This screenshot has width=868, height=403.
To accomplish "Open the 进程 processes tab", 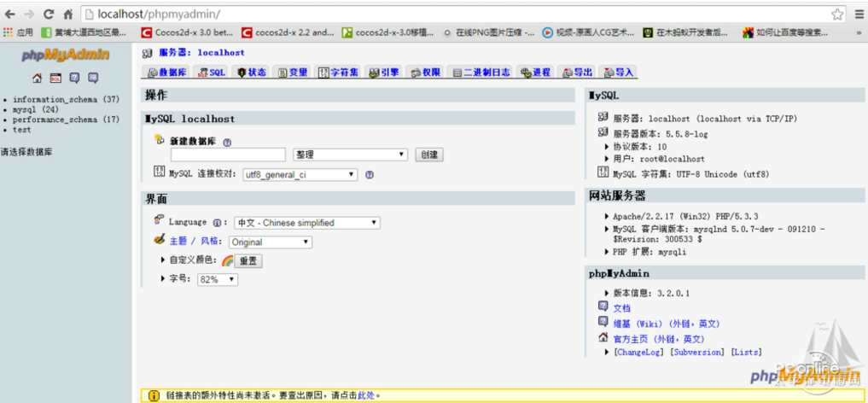I will point(536,72).
